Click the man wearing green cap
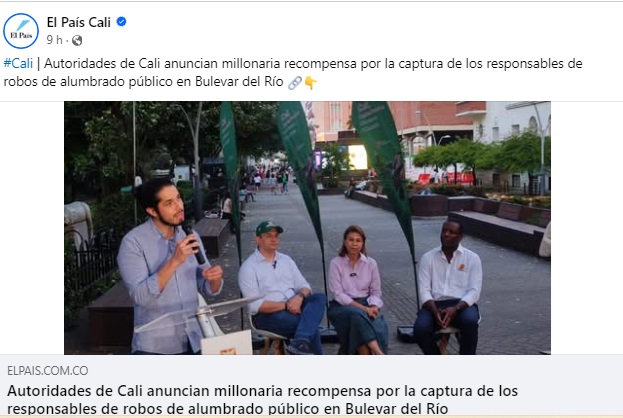The image size is (623, 418). 282,287
